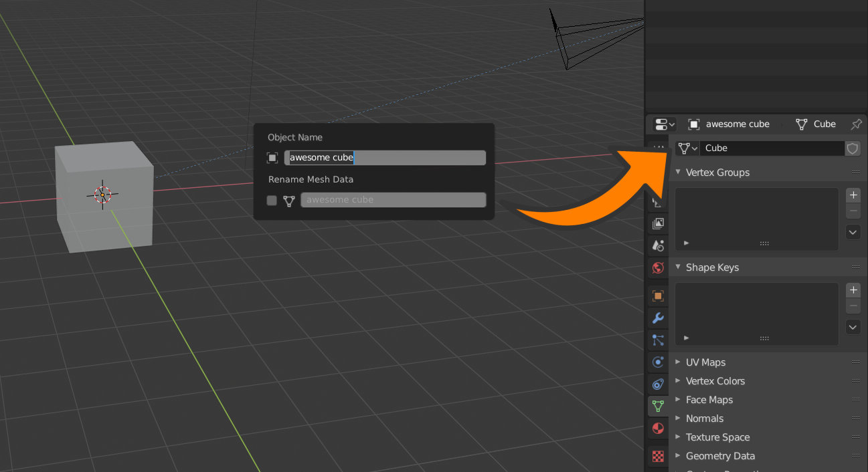Open Object Constraints tab
The width and height of the screenshot is (868, 472).
coord(658,384)
